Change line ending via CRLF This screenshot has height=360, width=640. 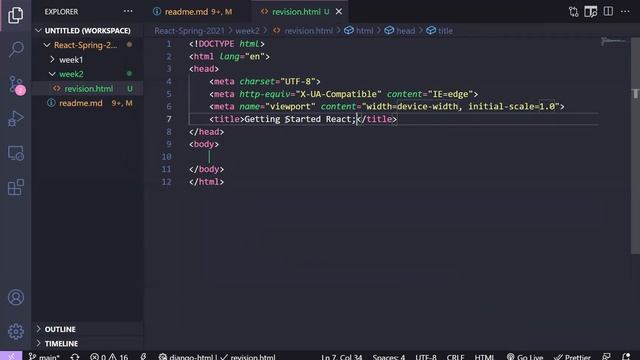[455, 357]
